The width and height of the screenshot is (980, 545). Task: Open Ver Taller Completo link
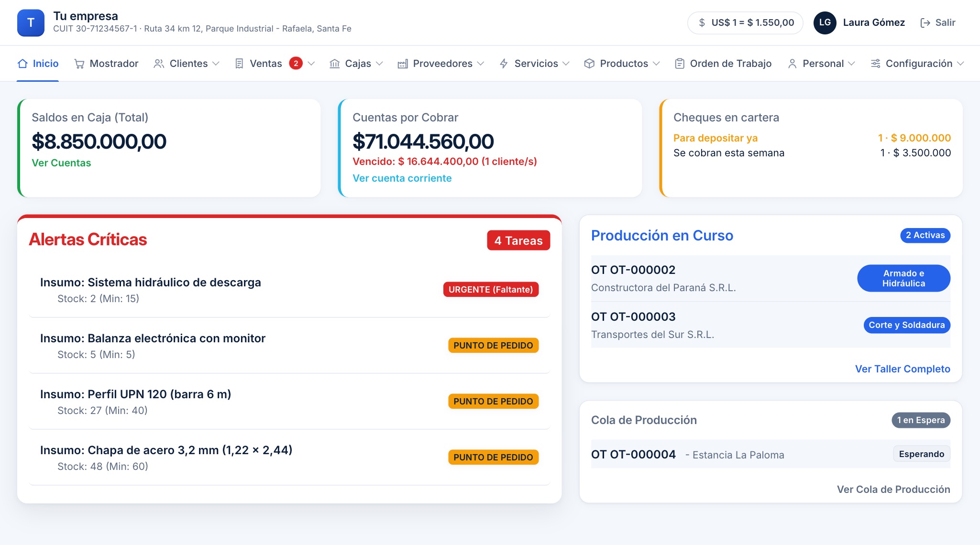[x=903, y=369]
